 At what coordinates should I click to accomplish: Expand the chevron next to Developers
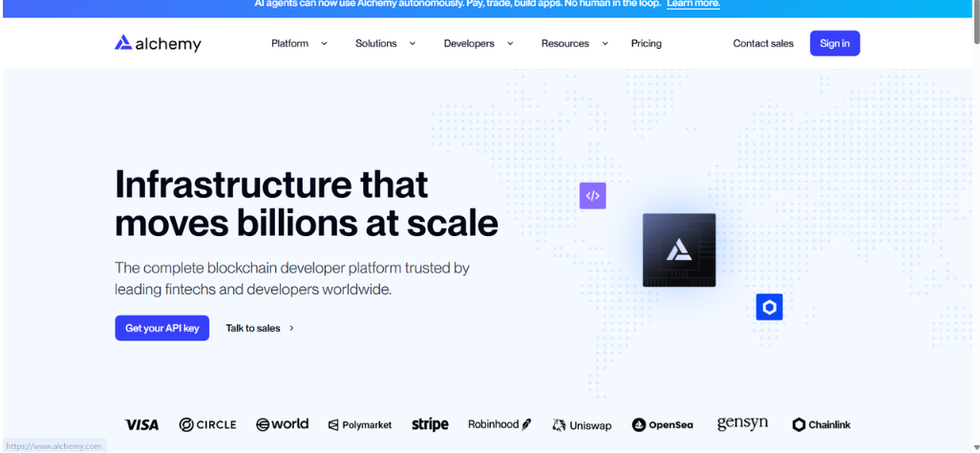[510, 44]
